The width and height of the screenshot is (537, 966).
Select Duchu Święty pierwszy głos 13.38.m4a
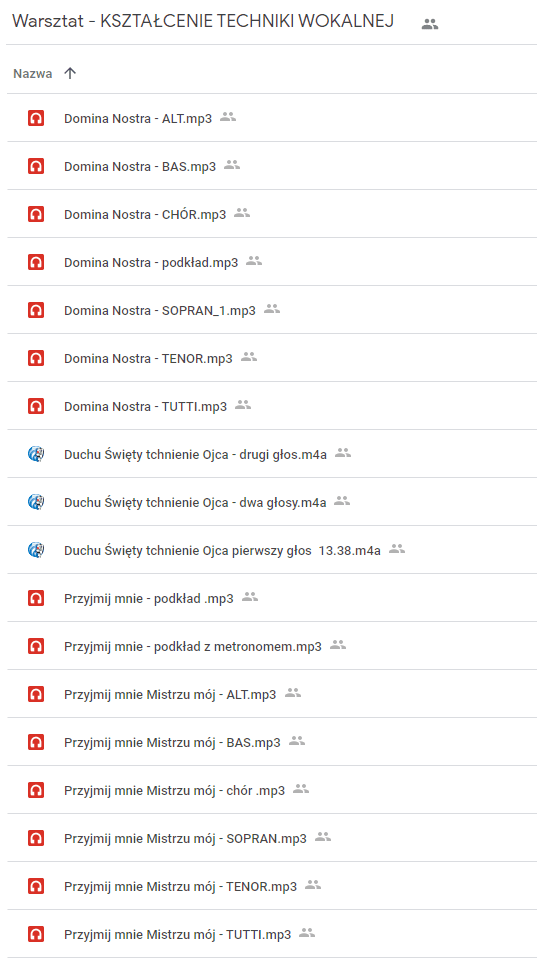(x=272, y=550)
